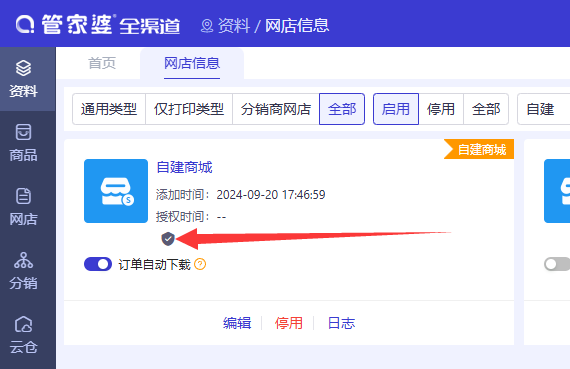Screen dimensions: 570x369
Task: Click 编辑 on the 自建商城 card
Action: click(237, 323)
